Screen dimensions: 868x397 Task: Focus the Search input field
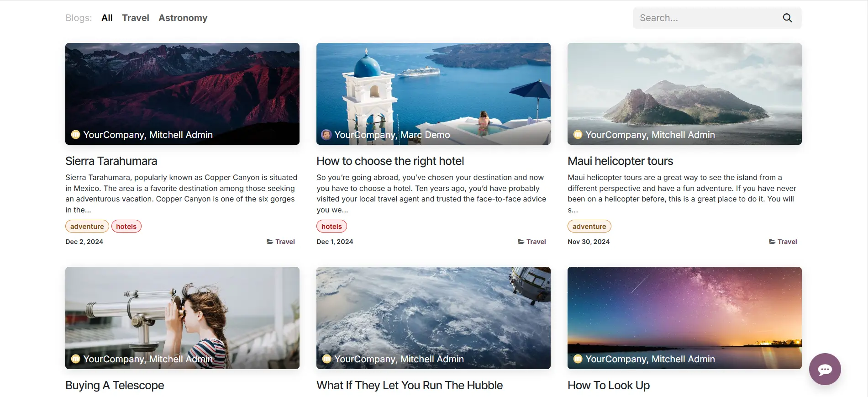pos(708,18)
